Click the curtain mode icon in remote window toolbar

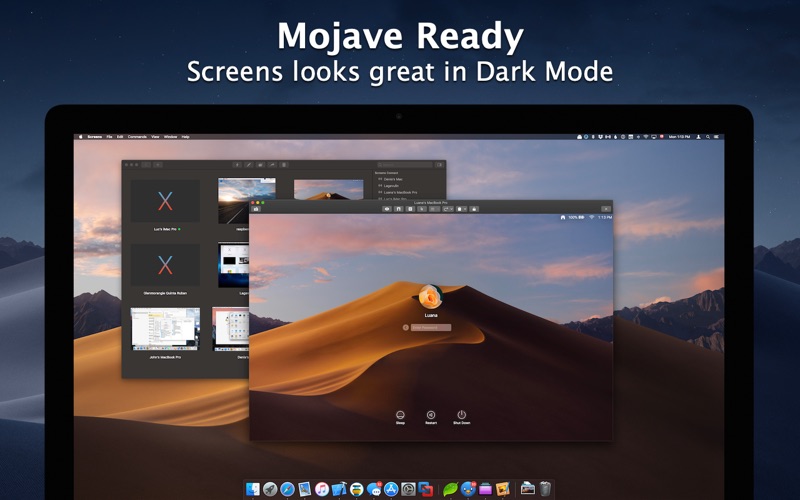[x=399, y=209]
